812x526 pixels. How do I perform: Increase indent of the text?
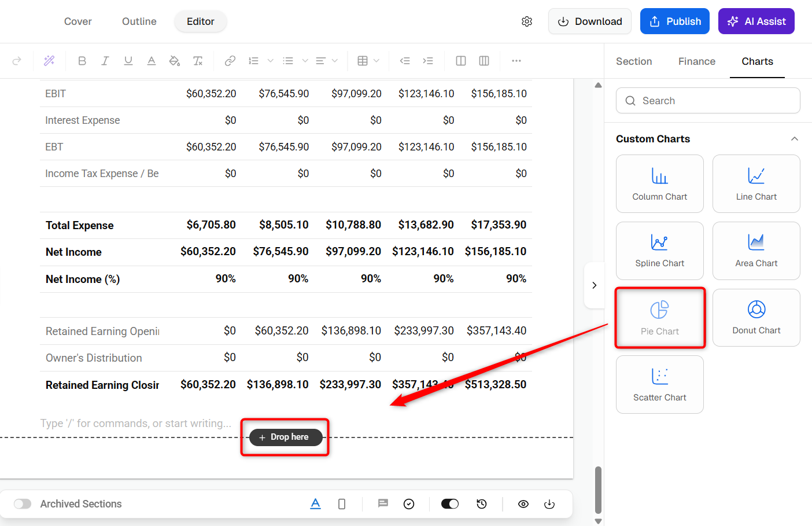tap(428, 61)
